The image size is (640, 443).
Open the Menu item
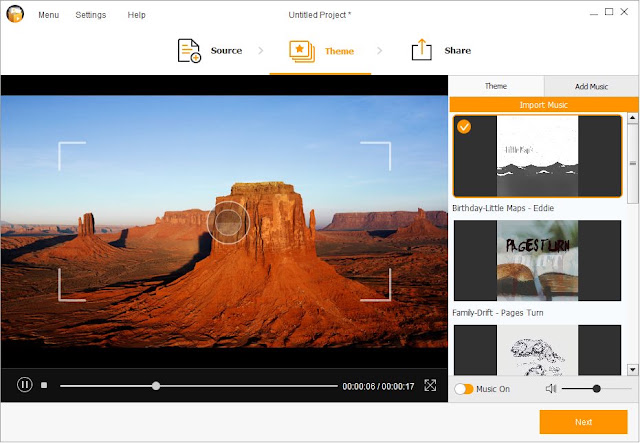point(49,15)
